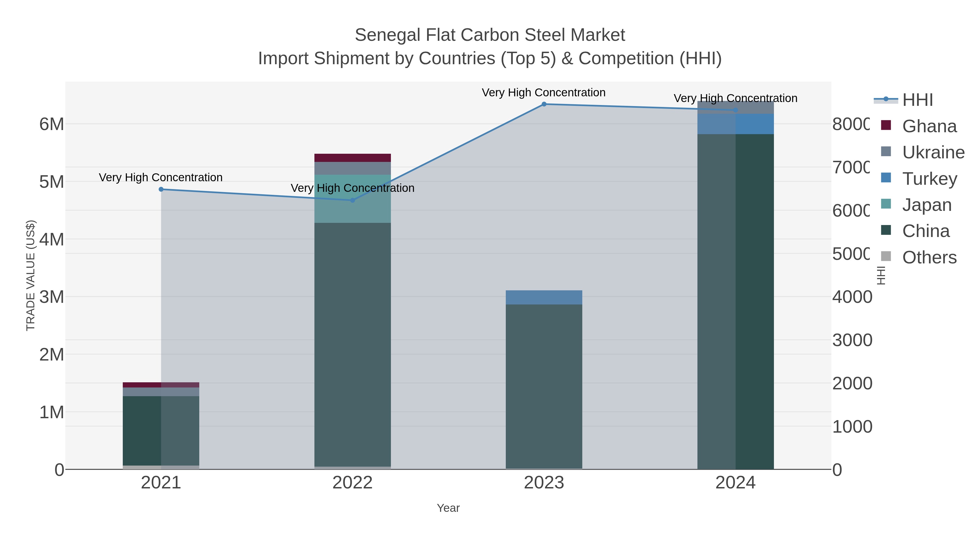The image size is (980, 551).
Task: Click the Others gray legend swatch
Action: (x=886, y=256)
